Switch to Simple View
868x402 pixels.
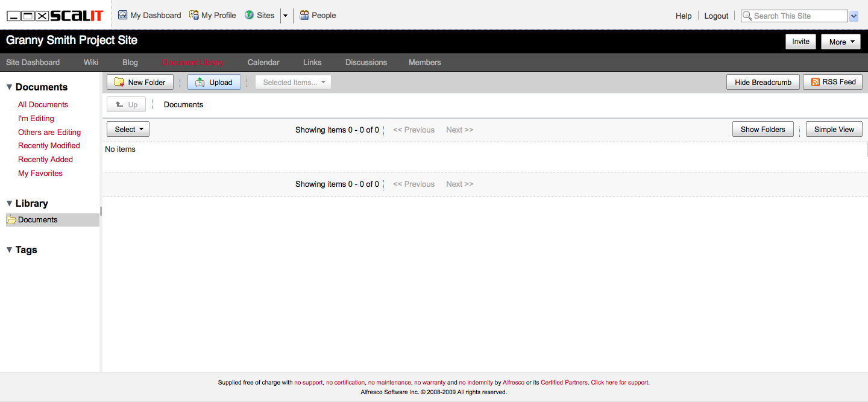(x=834, y=129)
